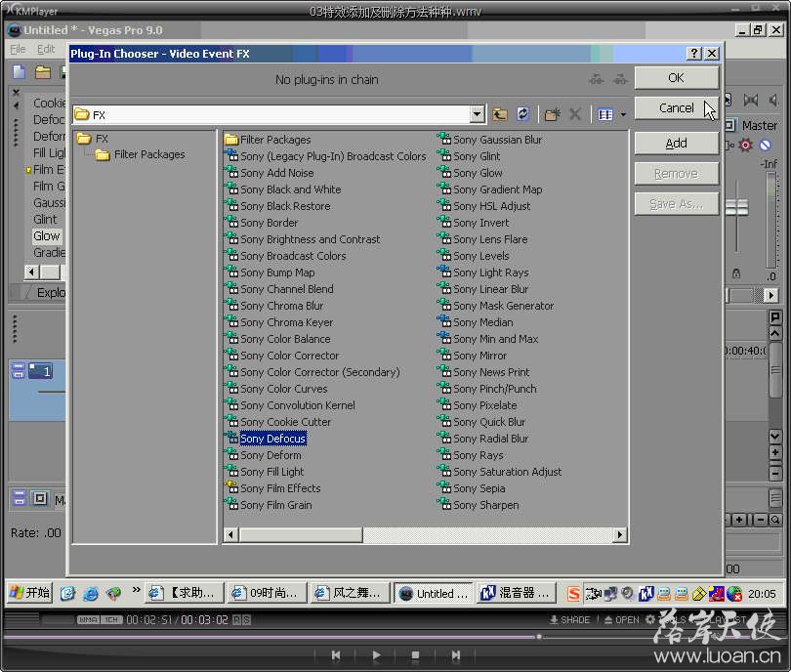Image resolution: width=791 pixels, height=672 pixels.
Task: Switch to the Untitled Vegas taskbar button
Action: click(x=433, y=593)
